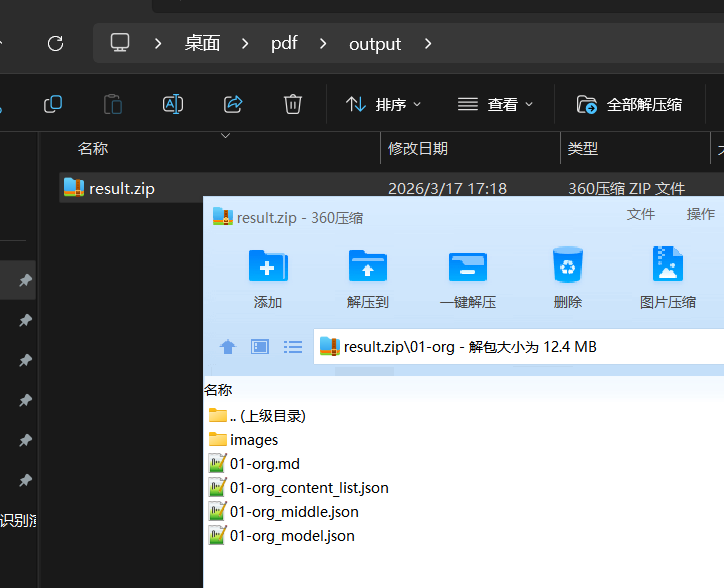Image resolution: width=724 pixels, height=588 pixels.
Task: Switch to icon view in 360压缩
Action: pos(260,347)
